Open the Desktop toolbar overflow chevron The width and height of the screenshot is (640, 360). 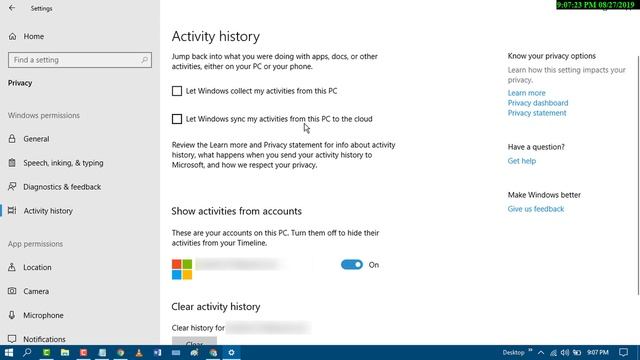[530, 351]
